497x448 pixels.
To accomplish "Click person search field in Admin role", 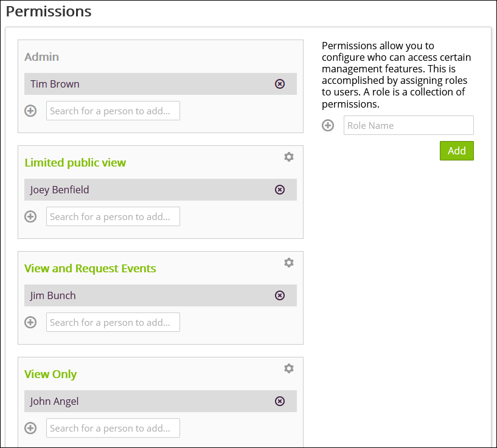I will [x=113, y=111].
